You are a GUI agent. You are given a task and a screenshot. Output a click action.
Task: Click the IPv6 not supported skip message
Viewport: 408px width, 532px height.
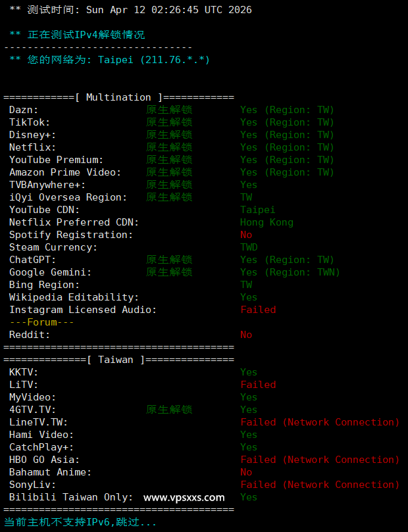coord(80,522)
